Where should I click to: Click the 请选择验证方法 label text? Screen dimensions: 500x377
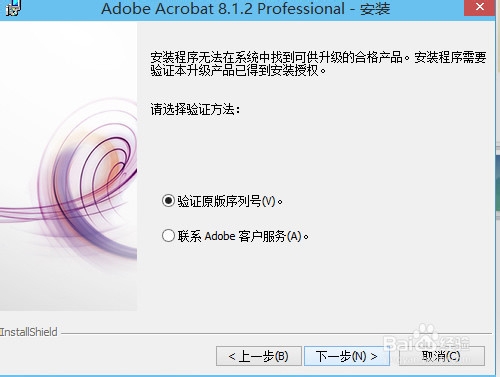point(195,109)
